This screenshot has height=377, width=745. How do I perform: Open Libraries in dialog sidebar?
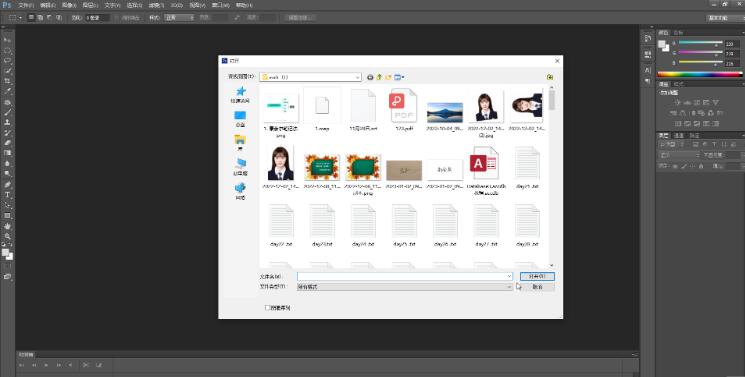(240, 142)
